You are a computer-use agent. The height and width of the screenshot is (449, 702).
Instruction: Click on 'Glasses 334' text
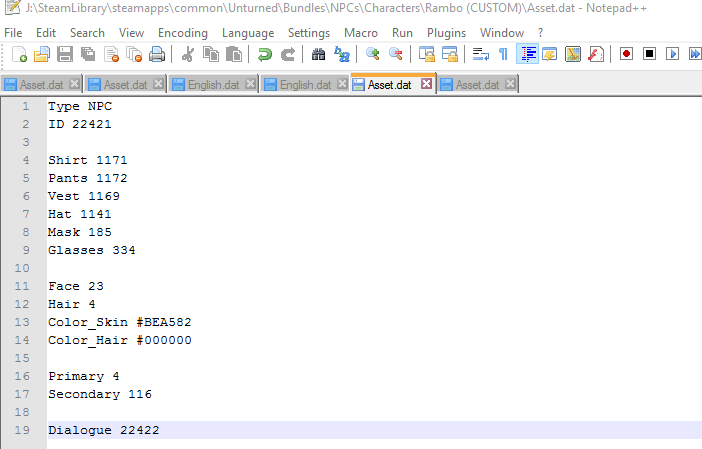[x=92, y=250]
